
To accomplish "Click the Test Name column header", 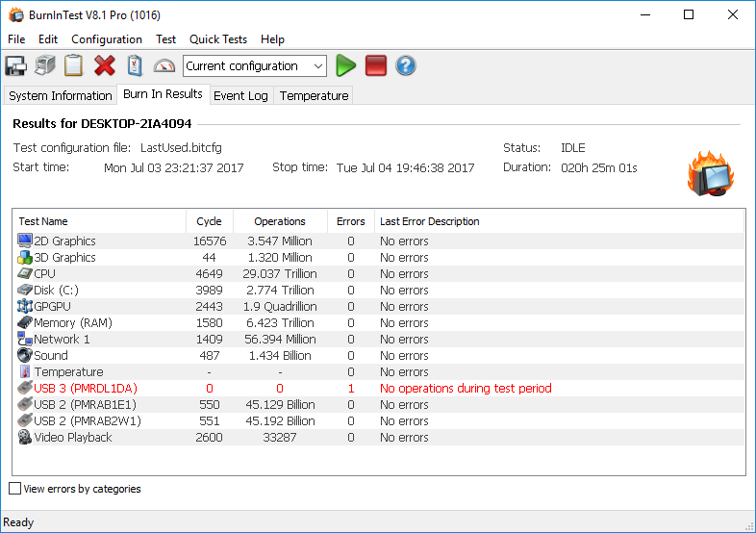I will pos(100,221).
